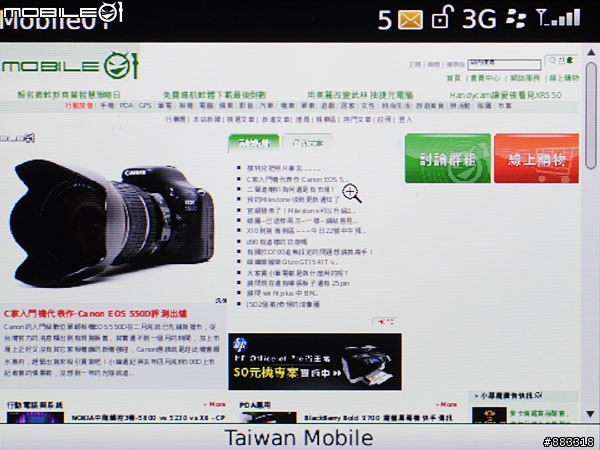Tap the signal strength bars icon
Image resolution: width=600 pixels, height=450 pixels.
pos(558,18)
